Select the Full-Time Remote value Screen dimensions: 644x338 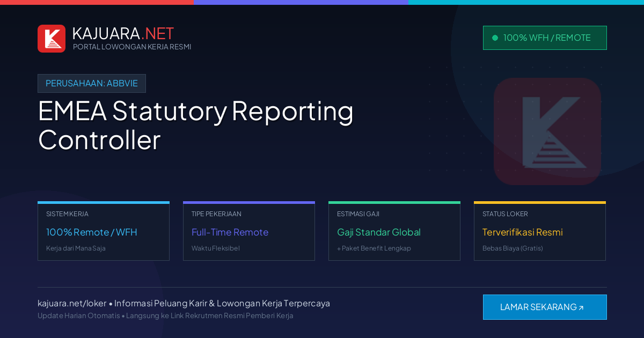click(230, 232)
